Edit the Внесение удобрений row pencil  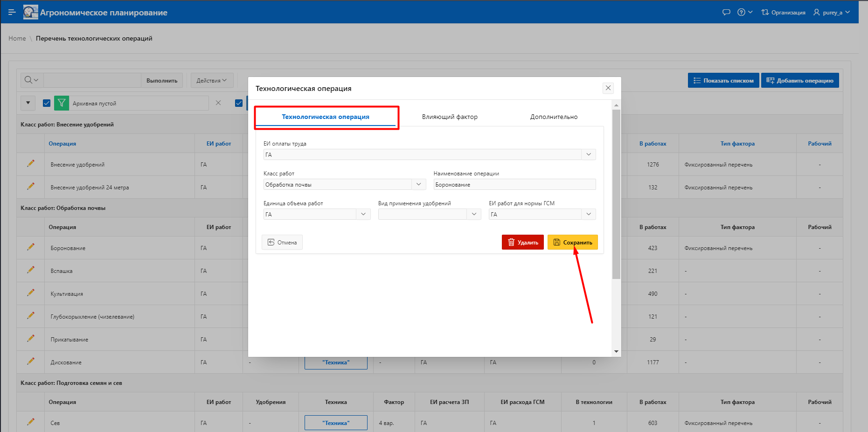[x=31, y=164]
